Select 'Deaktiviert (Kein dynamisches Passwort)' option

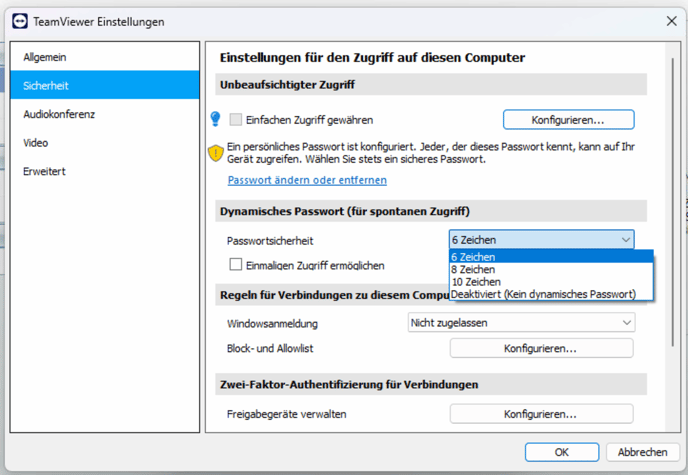tap(543, 294)
